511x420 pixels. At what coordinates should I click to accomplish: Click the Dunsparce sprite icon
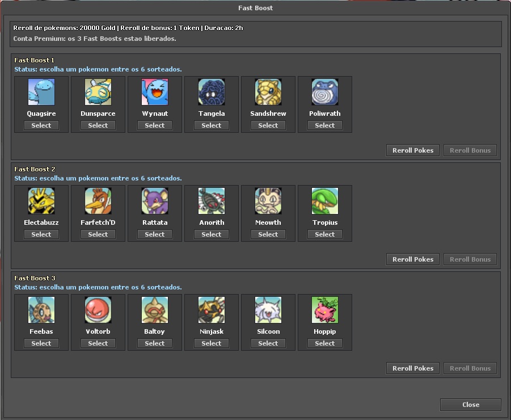(98, 91)
